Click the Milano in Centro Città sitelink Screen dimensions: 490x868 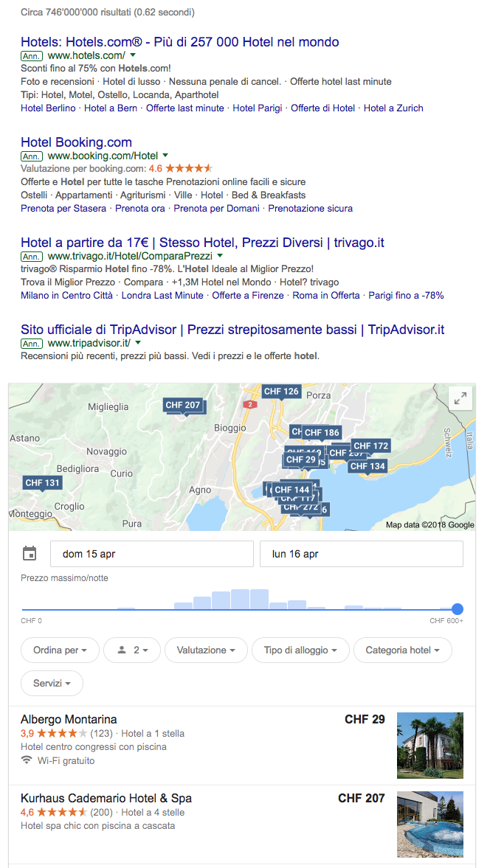[x=67, y=296]
